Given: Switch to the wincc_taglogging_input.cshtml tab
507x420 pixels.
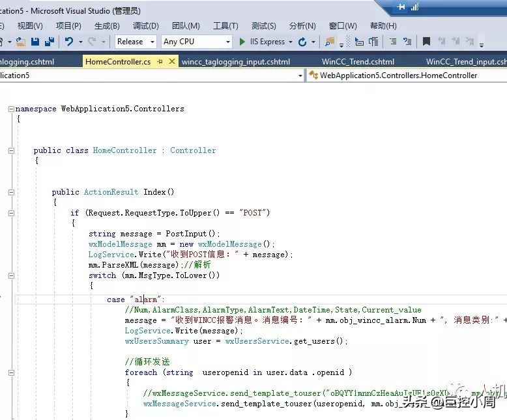Looking at the screenshot, I should pos(235,62).
